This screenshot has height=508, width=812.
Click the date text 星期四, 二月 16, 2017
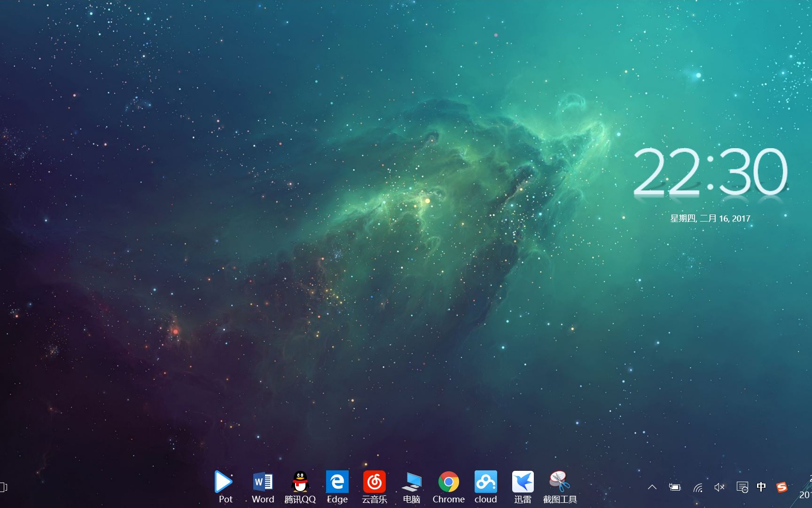[710, 219]
